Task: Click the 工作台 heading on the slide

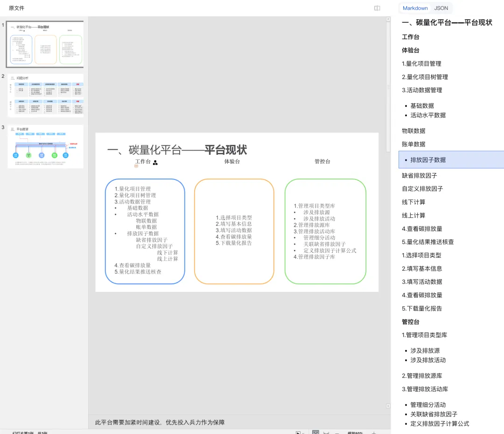Action: [143, 161]
